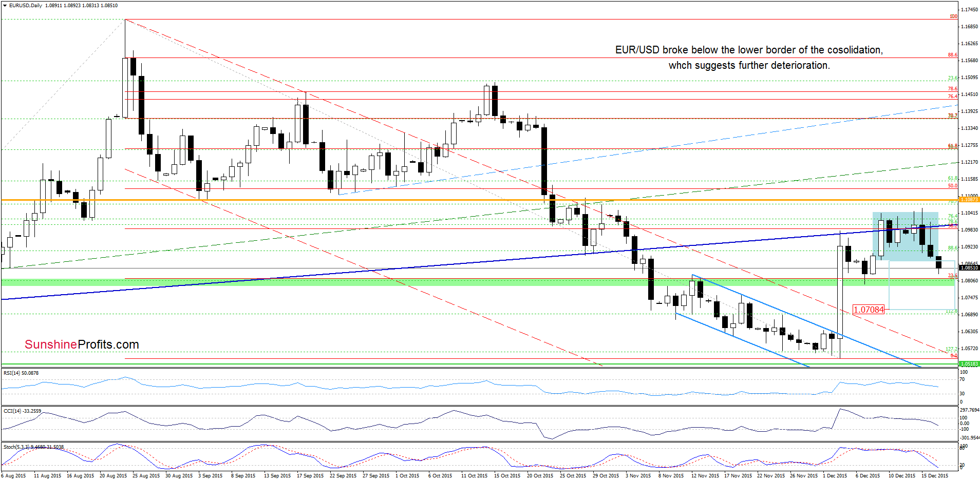980x480 pixels.
Task: Click the green 1.05183 price tag
Action: click(969, 364)
